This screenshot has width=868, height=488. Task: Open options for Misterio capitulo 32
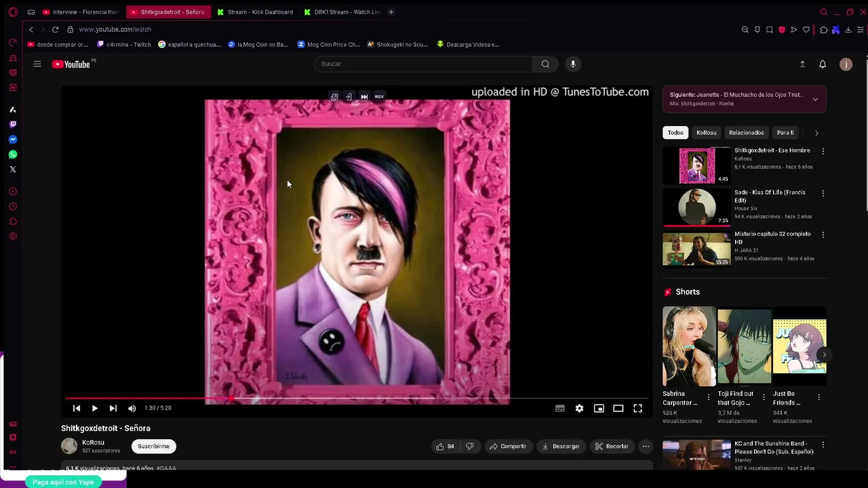823,235
